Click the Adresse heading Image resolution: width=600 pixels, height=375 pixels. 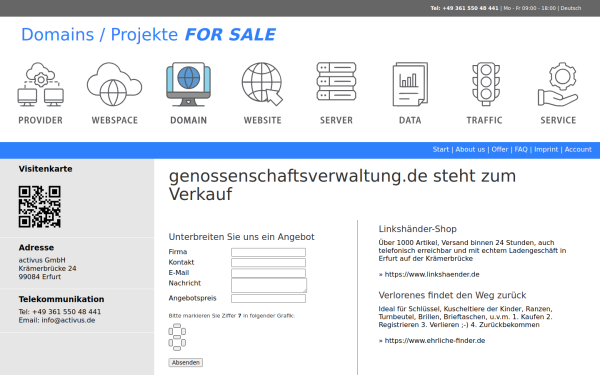(x=36, y=248)
